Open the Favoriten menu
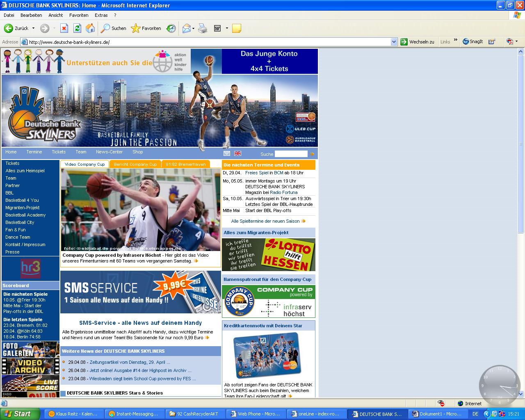 pyautogui.click(x=79, y=15)
